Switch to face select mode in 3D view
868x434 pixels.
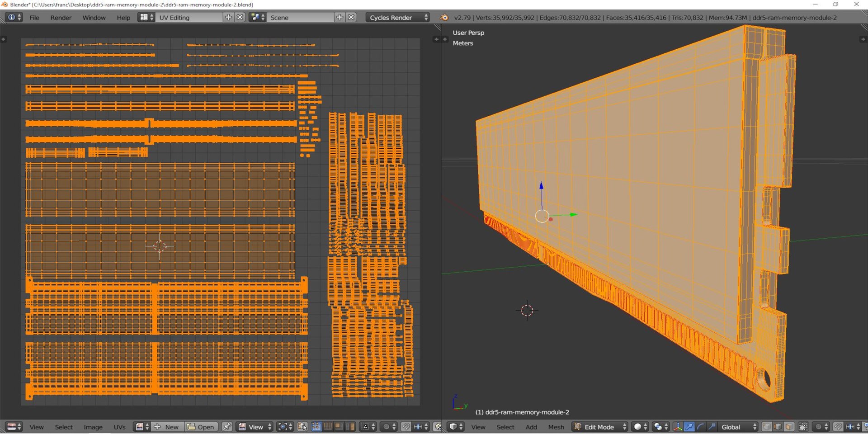(x=789, y=427)
